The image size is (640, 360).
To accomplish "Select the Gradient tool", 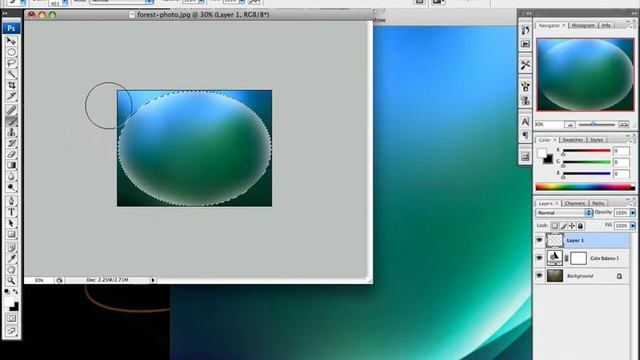I will pos(11,165).
